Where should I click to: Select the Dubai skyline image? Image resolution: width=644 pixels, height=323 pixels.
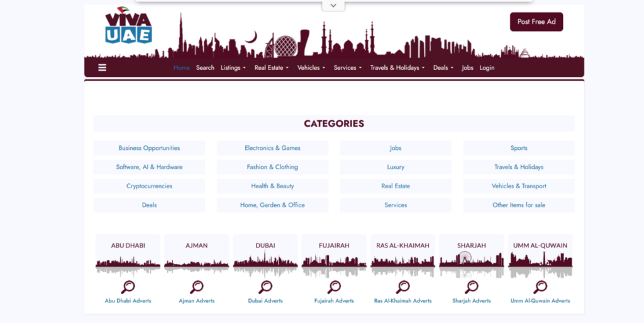click(x=265, y=264)
